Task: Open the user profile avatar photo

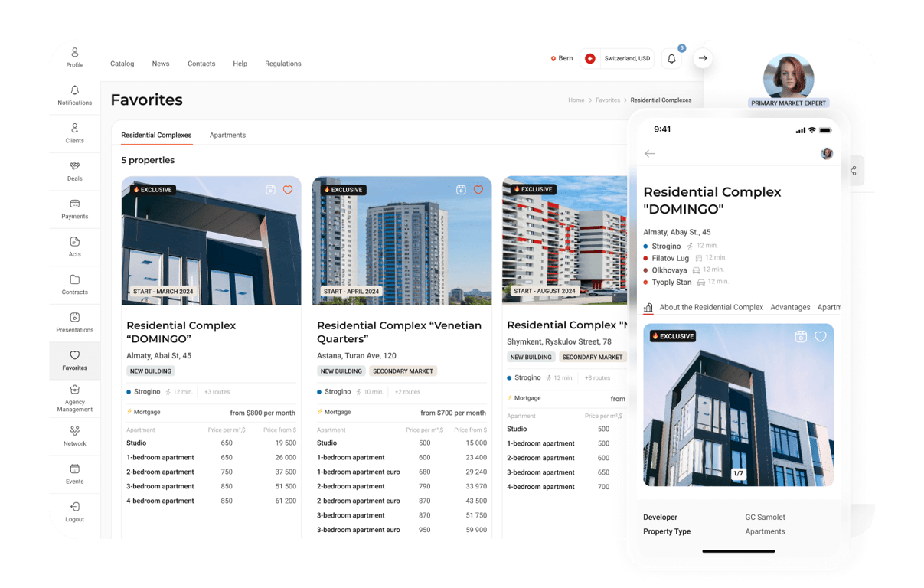Action: (x=789, y=77)
